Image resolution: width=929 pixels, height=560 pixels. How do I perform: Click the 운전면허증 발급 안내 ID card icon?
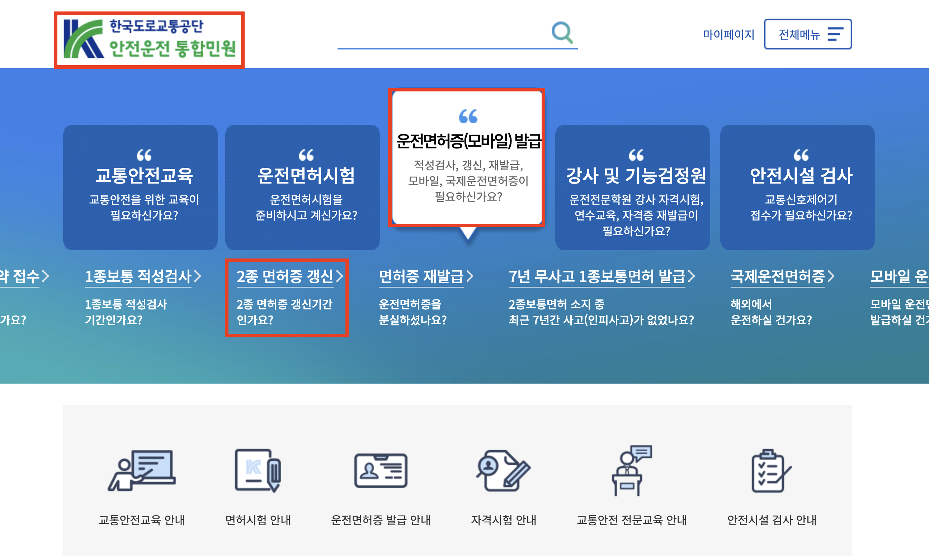[381, 470]
